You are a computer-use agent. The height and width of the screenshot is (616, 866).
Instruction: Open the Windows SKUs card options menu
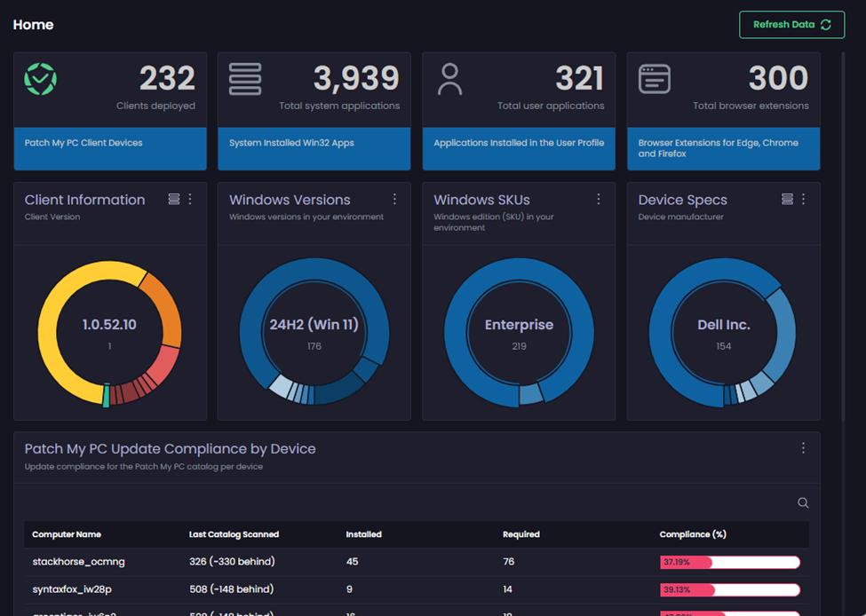(599, 199)
